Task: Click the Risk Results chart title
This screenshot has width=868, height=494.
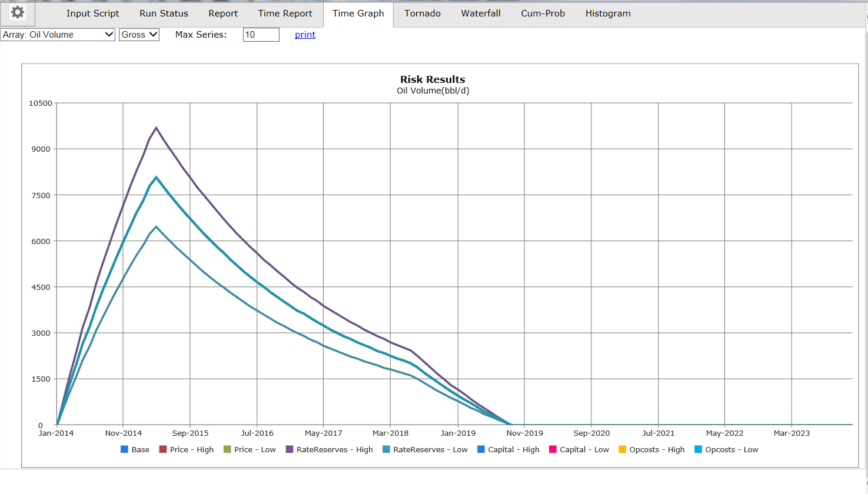Action: click(433, 79)
